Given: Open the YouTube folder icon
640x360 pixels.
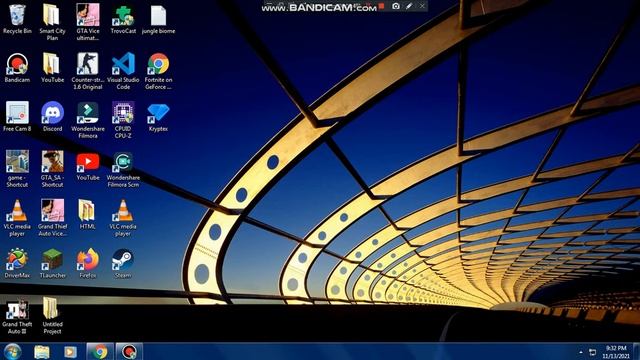Looking at the screenshot, I should point(52,68).
